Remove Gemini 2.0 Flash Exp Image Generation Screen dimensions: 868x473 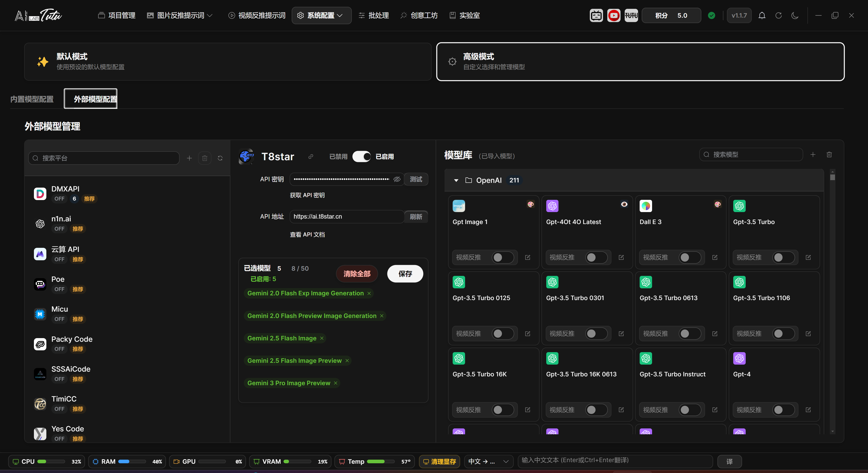pos(369,294)
